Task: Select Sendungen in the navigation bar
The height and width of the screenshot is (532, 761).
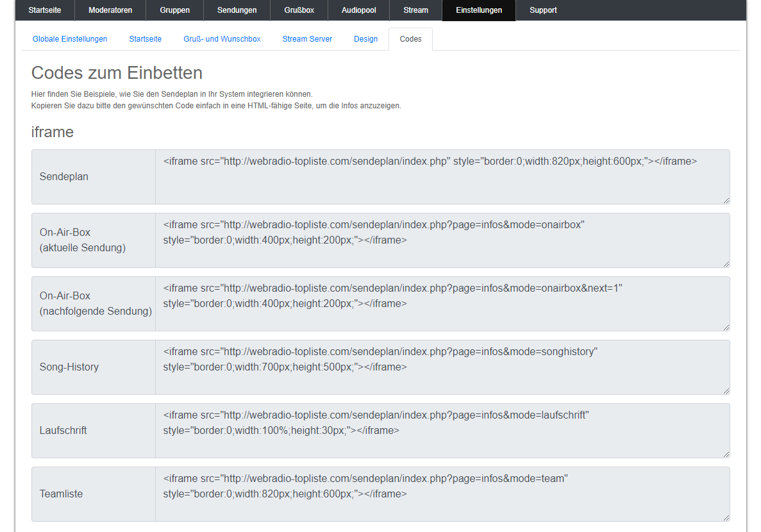Action: point(237,10)
